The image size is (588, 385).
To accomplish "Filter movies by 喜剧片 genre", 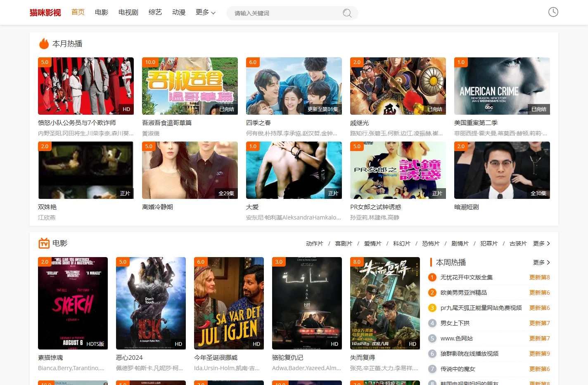I will click(344, 243).
